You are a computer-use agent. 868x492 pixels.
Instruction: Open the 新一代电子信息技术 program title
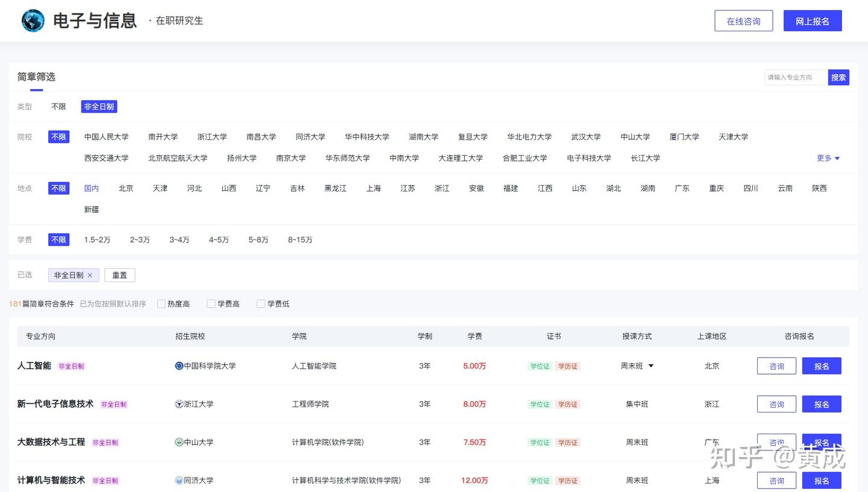point(55,403)
